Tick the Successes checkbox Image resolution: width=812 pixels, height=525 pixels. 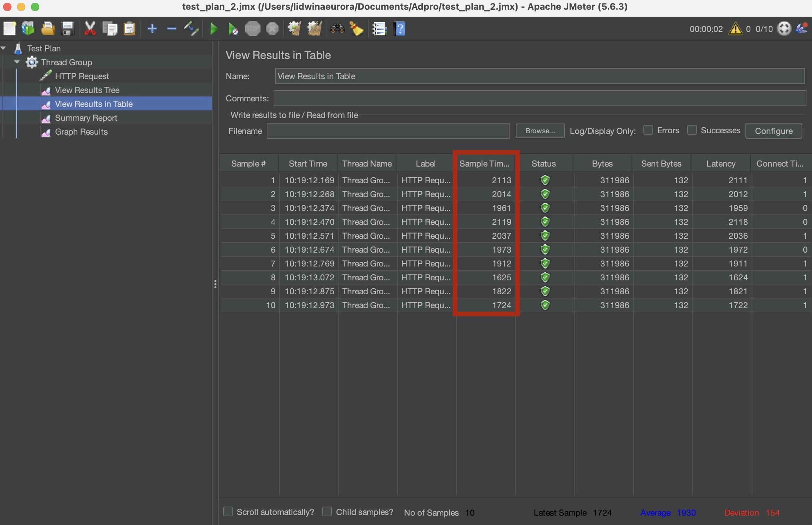tap(692, 130)
